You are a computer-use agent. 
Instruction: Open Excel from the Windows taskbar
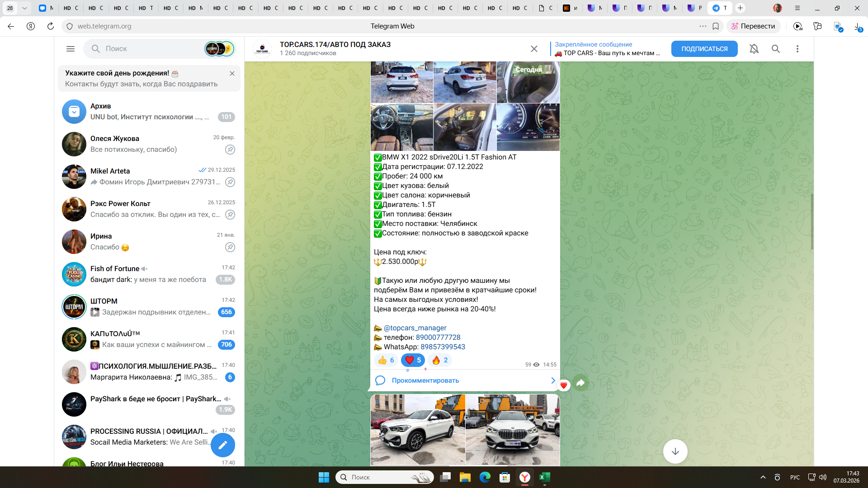click(x=545, y=477)
